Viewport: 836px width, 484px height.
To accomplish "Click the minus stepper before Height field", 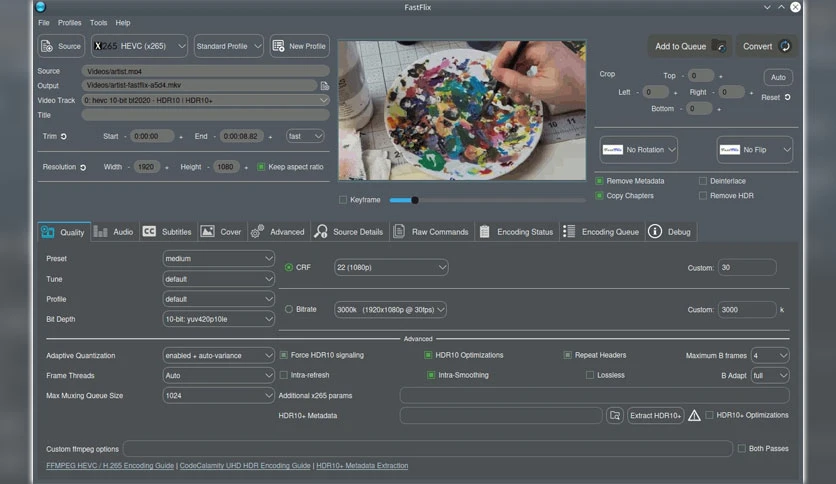I will tap(208, 167).
